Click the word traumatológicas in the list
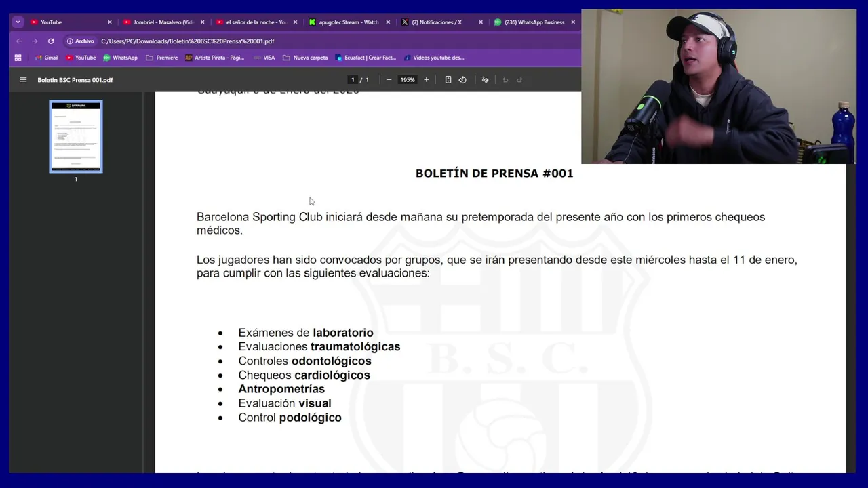The width and height of the screenshot is (868, 488). point(355,347)
